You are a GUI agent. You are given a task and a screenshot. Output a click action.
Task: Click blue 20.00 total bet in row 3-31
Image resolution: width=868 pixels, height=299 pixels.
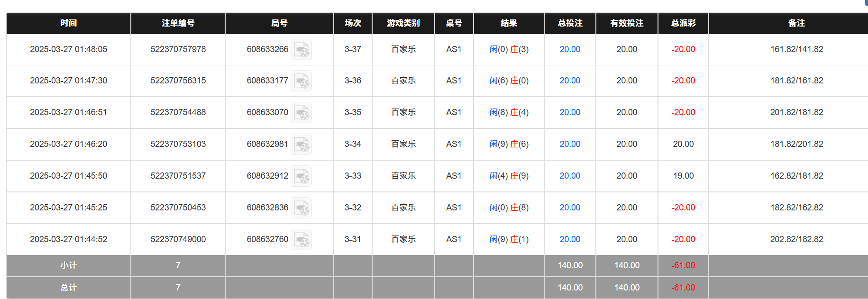pyautogui.click(x=569, y=239)
